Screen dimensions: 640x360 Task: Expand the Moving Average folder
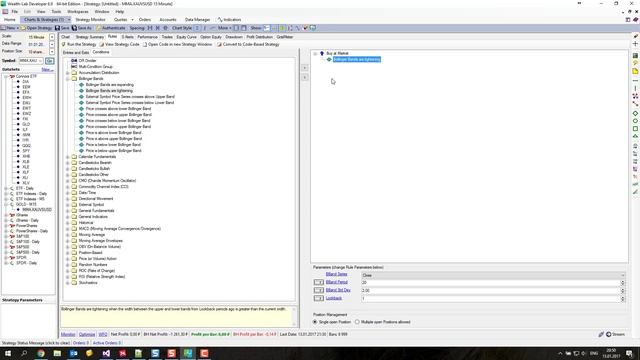tap(68, 235)
